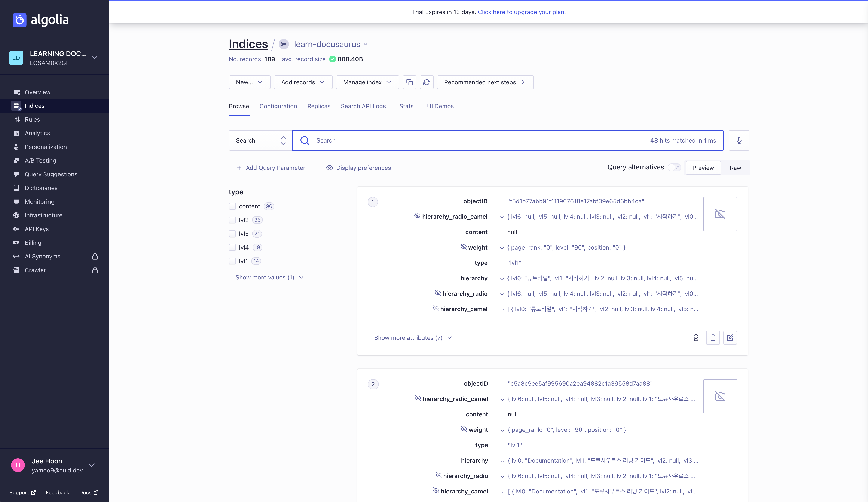Open learn-docusaurus index selector dropdown
868x502 pixels.
pyautogui.click(x=330, y=45)
